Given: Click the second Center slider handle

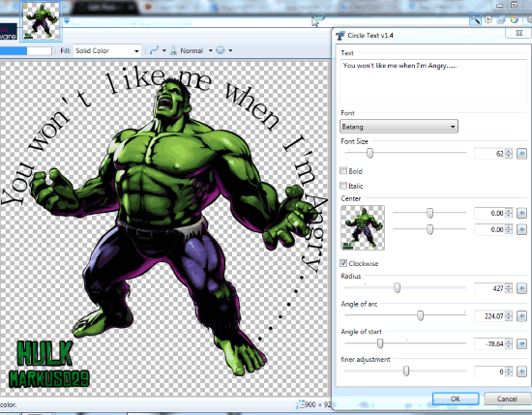Looking at the screenshot, I should [429, 229].
